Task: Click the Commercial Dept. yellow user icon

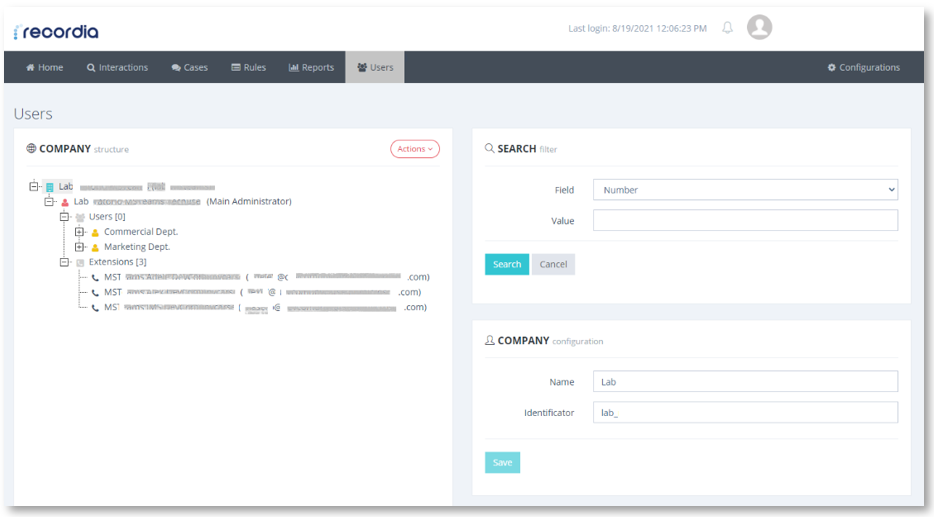Action: click(95, 232)
